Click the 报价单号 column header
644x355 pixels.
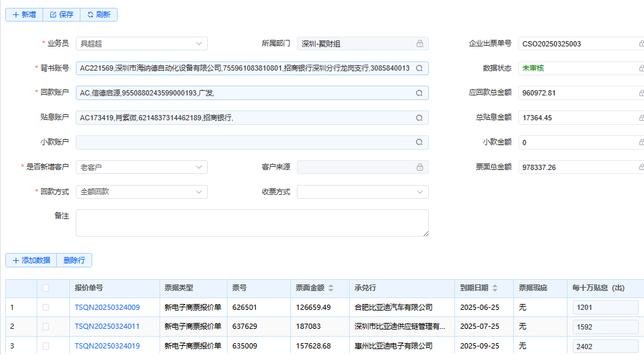coord(114,288)
